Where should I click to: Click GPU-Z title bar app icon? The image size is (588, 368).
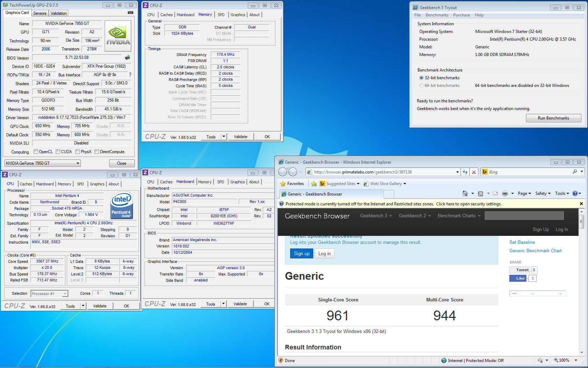coord(5,5)
